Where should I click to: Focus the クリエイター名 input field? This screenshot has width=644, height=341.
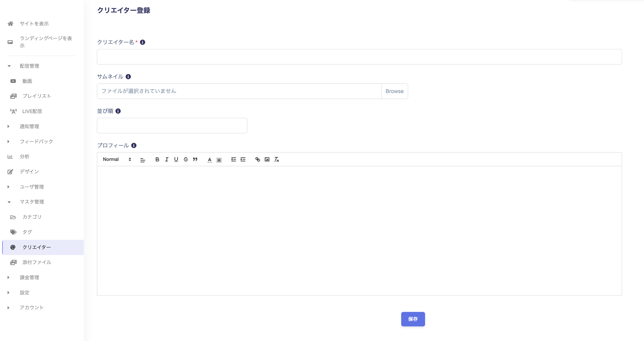click(x=359, y=57)
